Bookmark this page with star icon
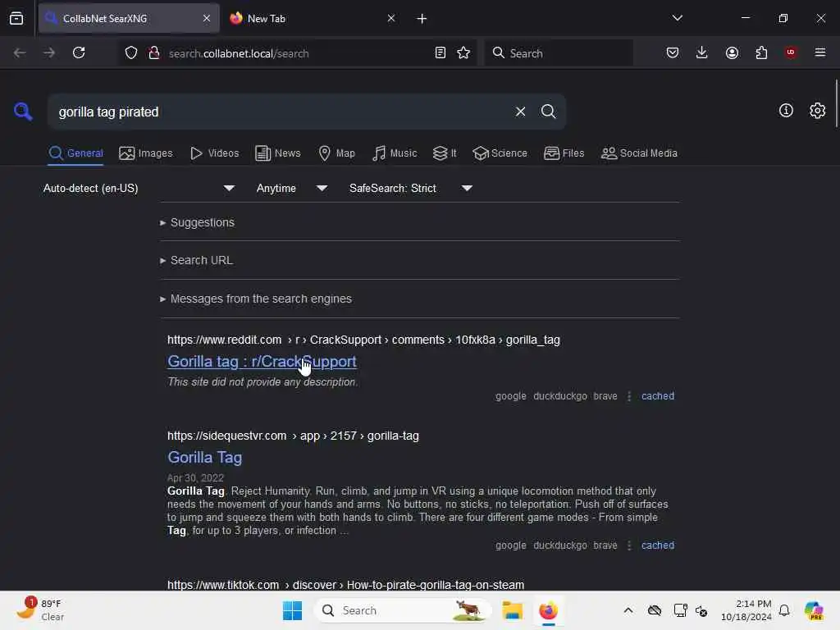 [x=463, y=52]
